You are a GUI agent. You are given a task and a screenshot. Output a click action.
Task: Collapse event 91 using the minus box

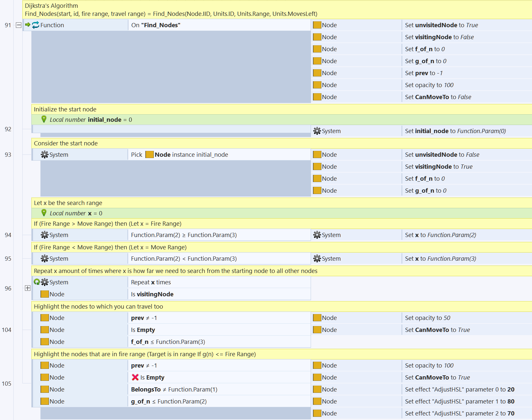(19, 25)
